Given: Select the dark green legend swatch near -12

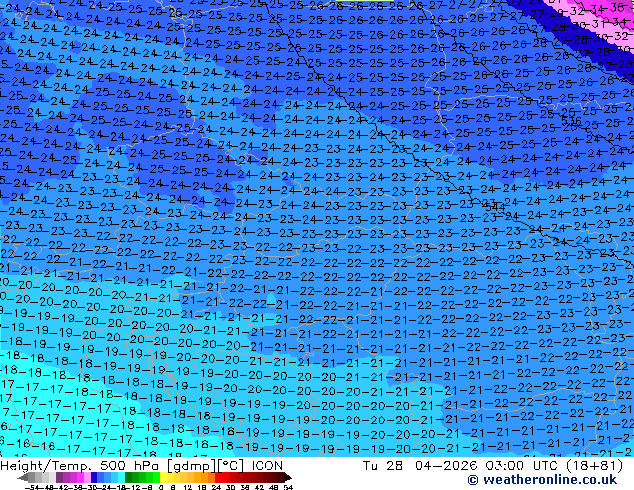Looking at the screenshot, I should 129,477.
